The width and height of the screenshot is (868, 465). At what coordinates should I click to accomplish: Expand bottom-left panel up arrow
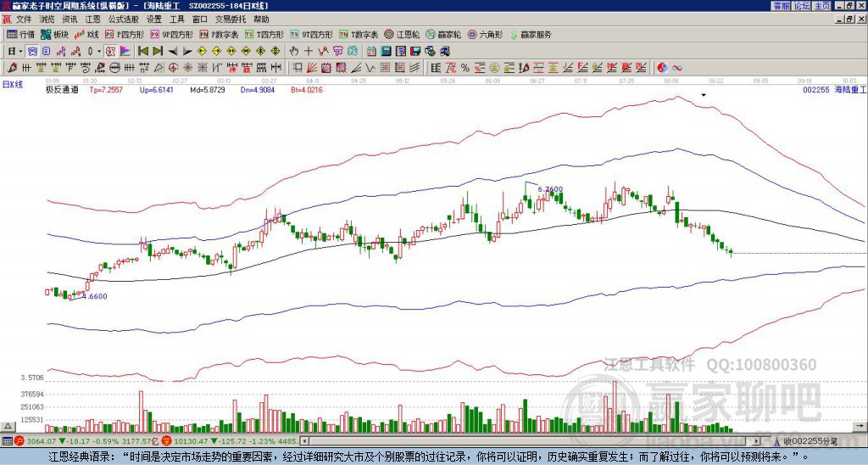[8, 426]
